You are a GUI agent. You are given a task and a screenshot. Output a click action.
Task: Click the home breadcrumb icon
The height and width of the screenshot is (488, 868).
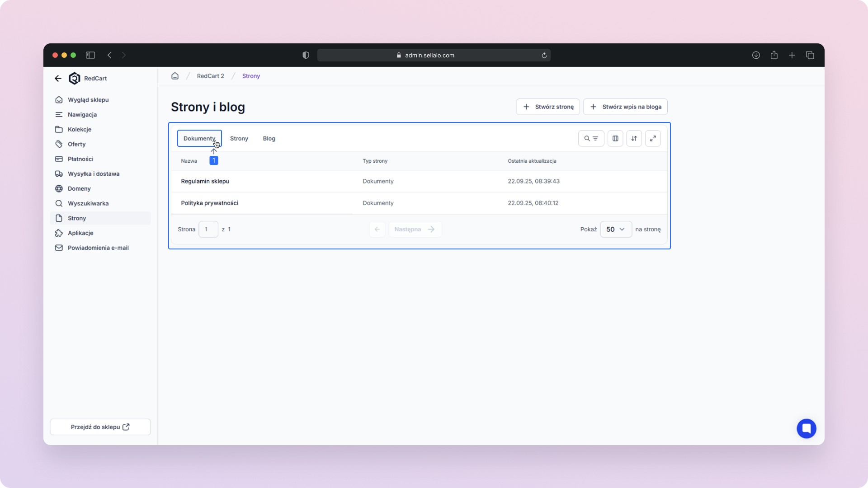(175, 76)
